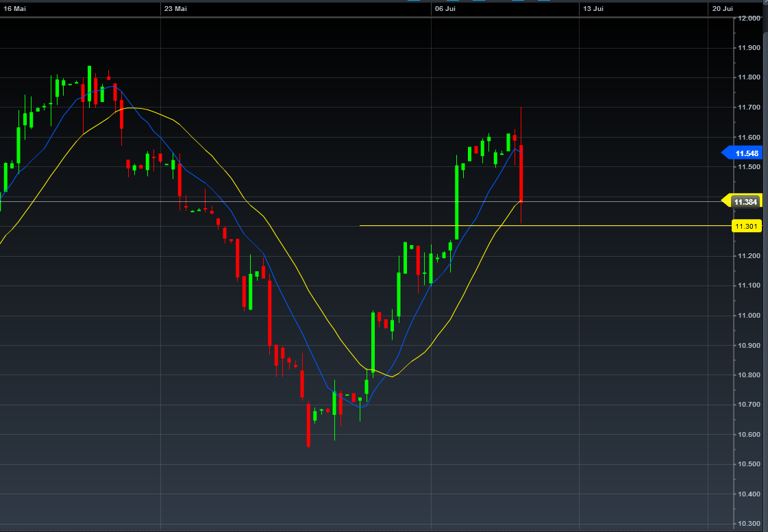The height and width of the screenshot is (532, 768).
Task: Click the 10.600 price axis label
Action: tap(750, 434)
